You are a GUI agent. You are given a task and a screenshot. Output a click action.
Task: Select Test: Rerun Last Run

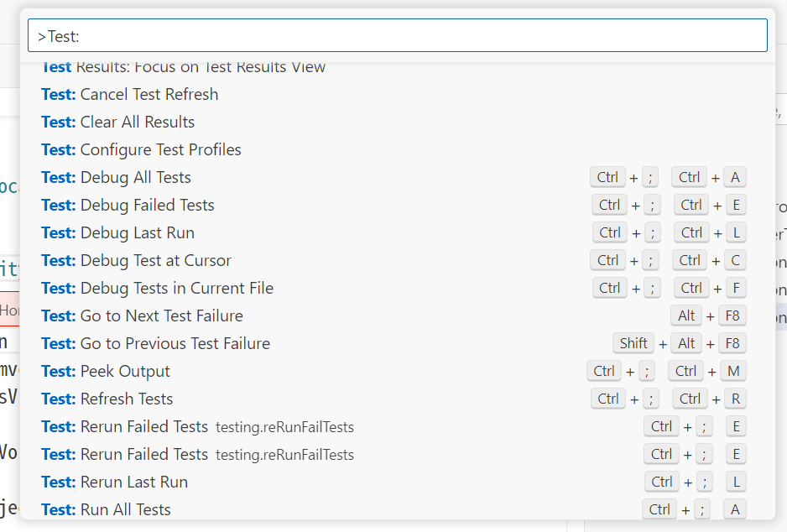[397, 482]
